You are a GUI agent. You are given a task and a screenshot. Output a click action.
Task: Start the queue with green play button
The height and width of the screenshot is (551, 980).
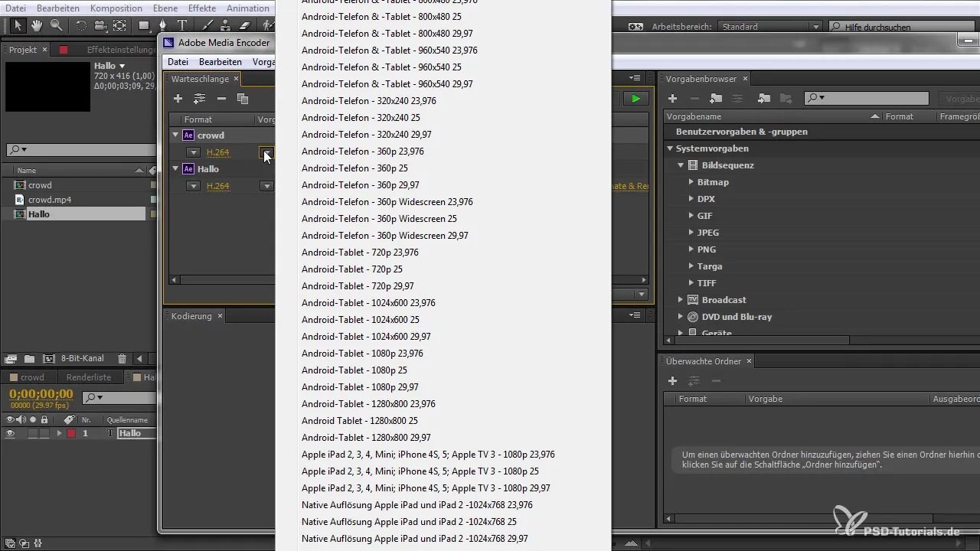[x=635, y=99]
